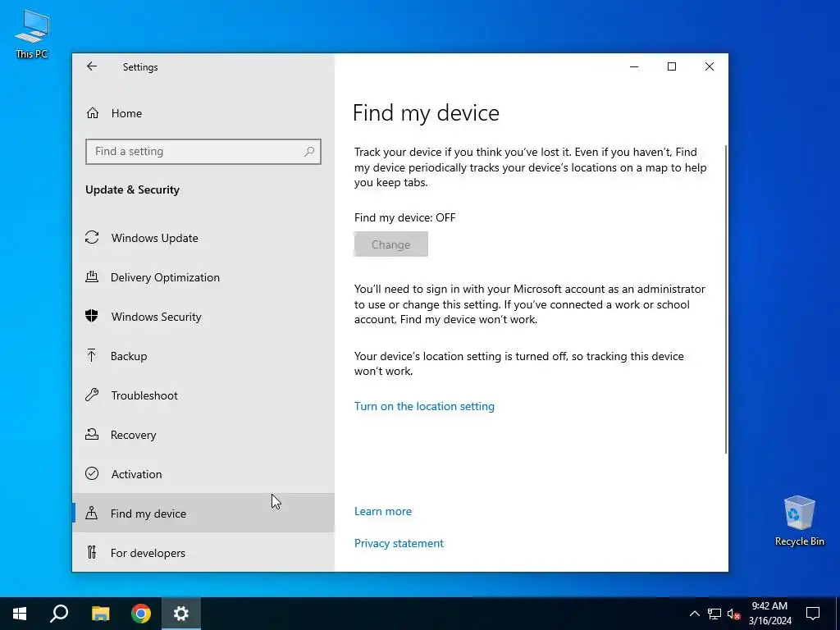The height and width of the screenshot is (630, 840).
Task: Maximize the Settings window
Action: [x=672, y=66]
